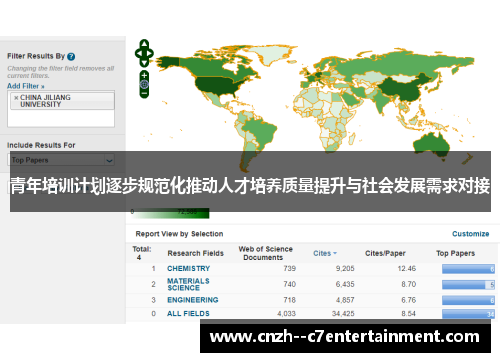The height and width of the screenshot is (362, 500).
Task: Click inside the filter box empty input area
Action: pyautogui.click(x=61, y=118)
